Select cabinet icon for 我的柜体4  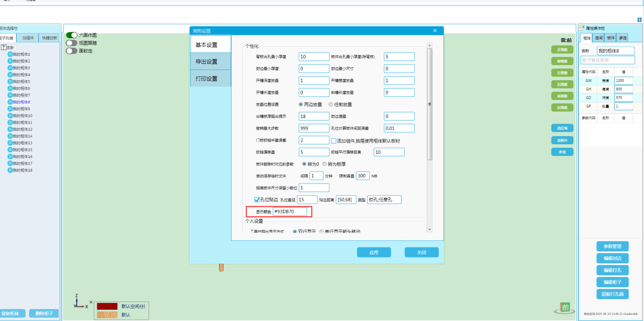10,75
